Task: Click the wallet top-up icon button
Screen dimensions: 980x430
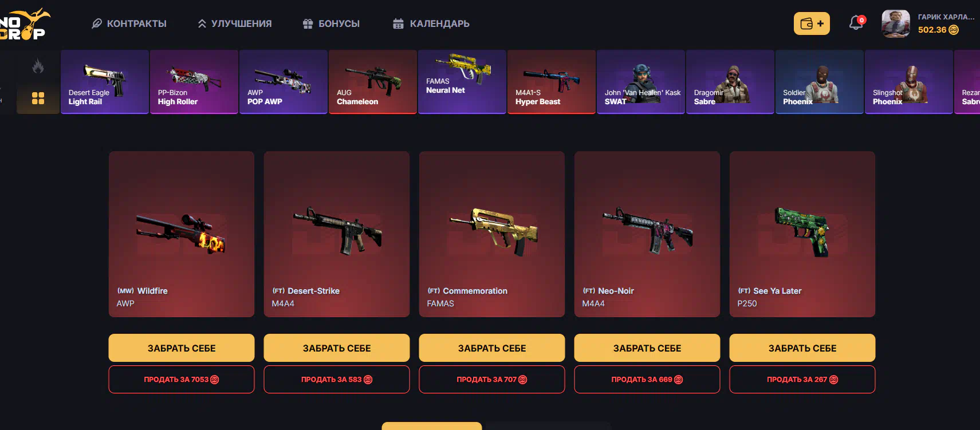Action: 812,23
